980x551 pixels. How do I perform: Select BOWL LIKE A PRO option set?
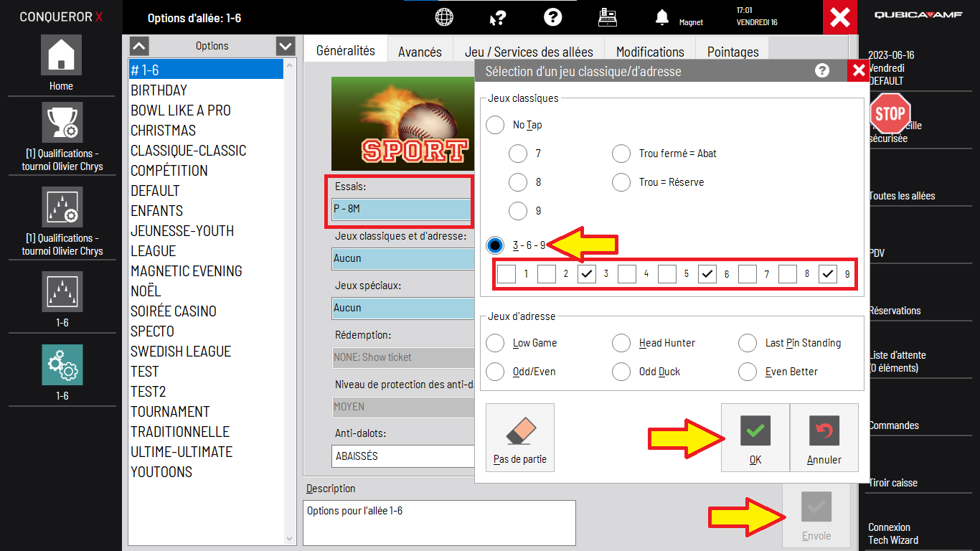[206, 110]
